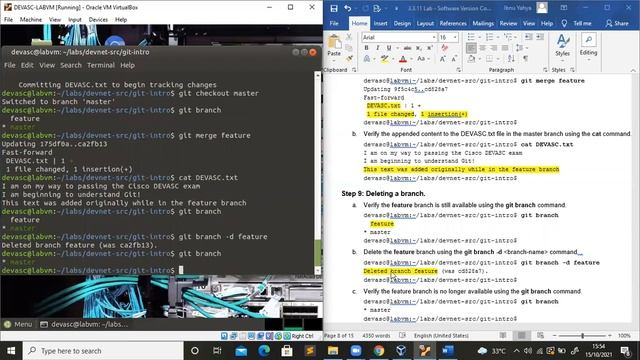Justify the paragraph text
This screenshot has height=360, width=640.
[x=505, y=48]
